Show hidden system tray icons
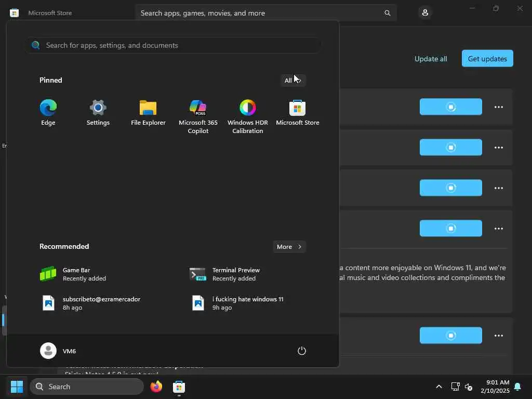 tap(438, 387)
